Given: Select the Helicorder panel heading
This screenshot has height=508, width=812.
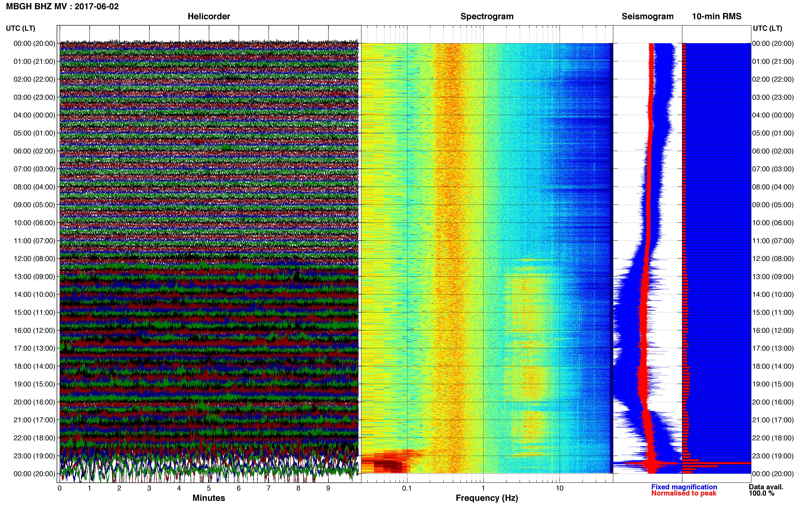Looking at the screenshot, I should pos(209,16).
